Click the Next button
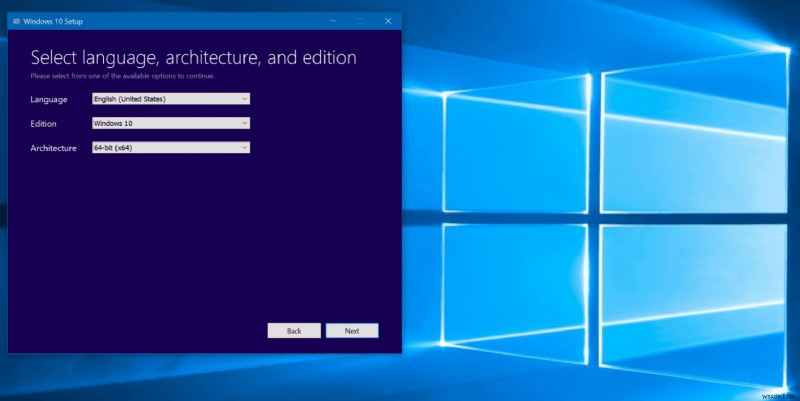This screenshot has width=800, height=401. click(352, 331)
